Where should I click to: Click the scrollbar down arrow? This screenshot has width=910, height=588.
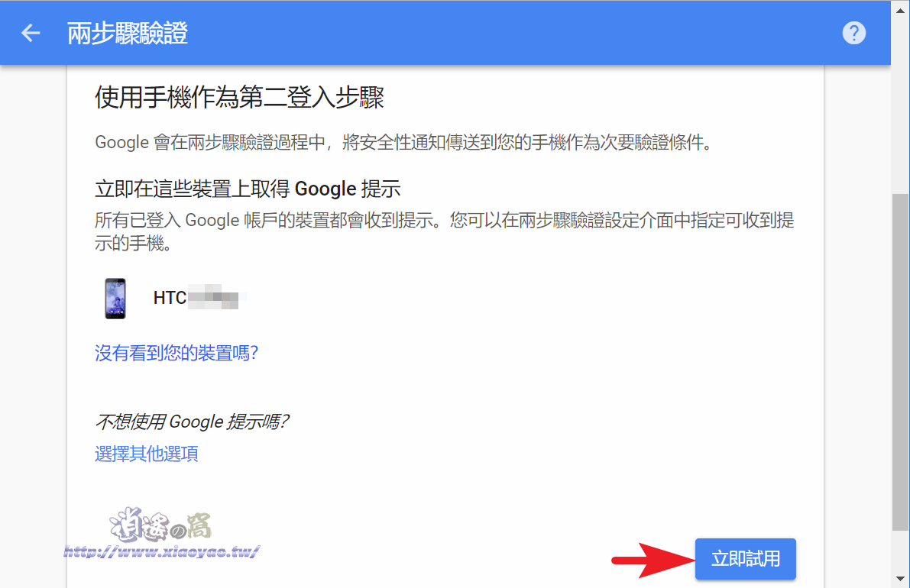click(900, 579)
